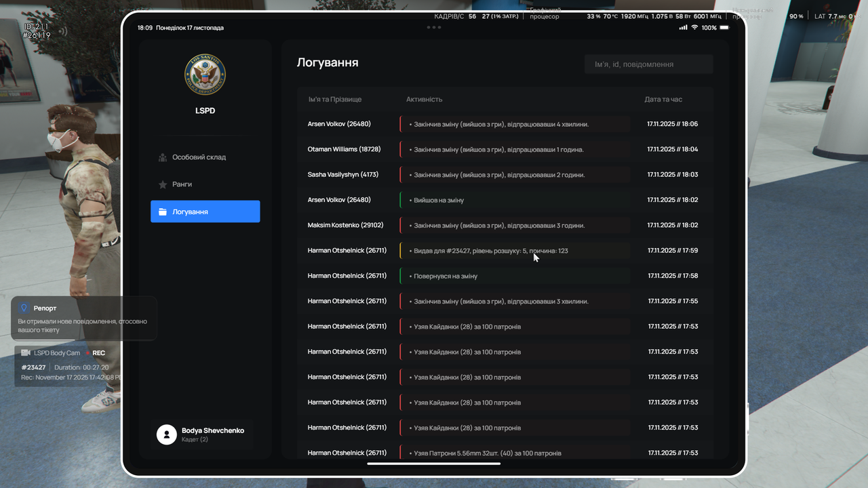Click activity відпрацювавши 4 хвилини entry
This screenshot has width=868, height=488.
coord(515,124)
